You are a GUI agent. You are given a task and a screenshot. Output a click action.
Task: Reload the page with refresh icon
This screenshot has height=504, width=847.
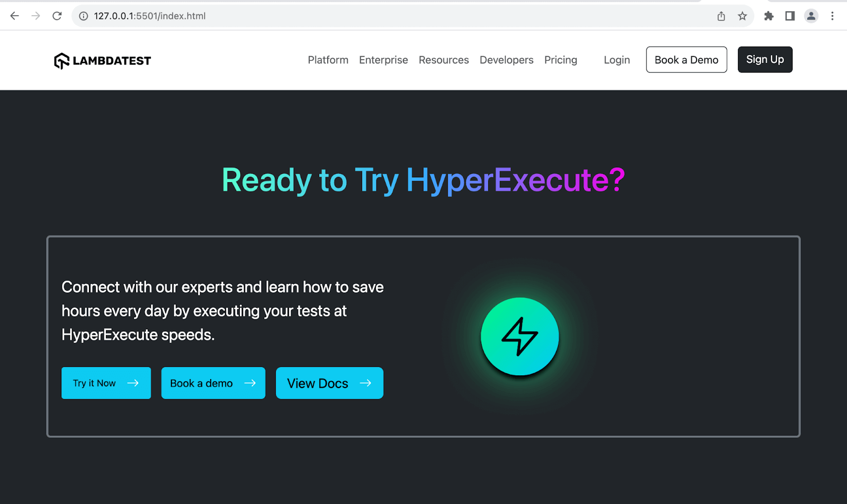57,16
